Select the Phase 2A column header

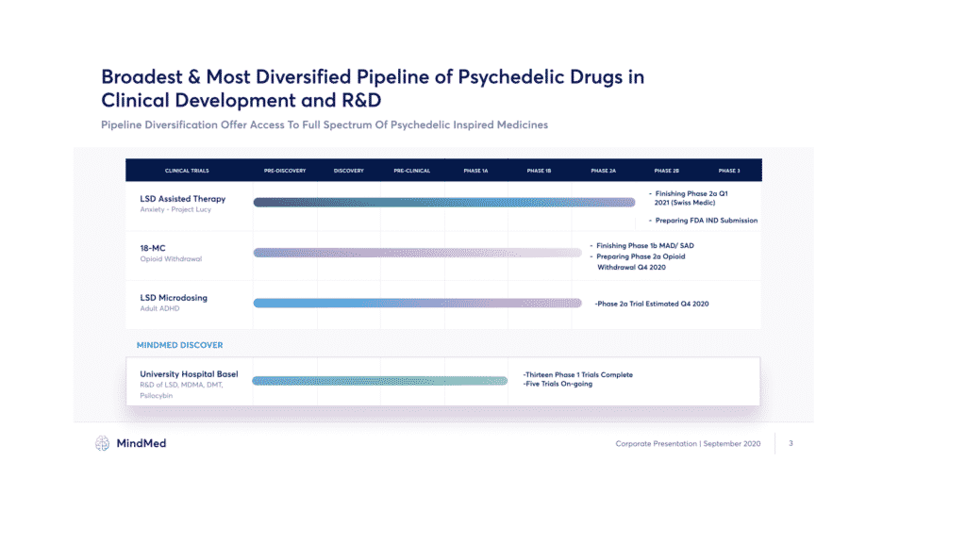[603, 171]
